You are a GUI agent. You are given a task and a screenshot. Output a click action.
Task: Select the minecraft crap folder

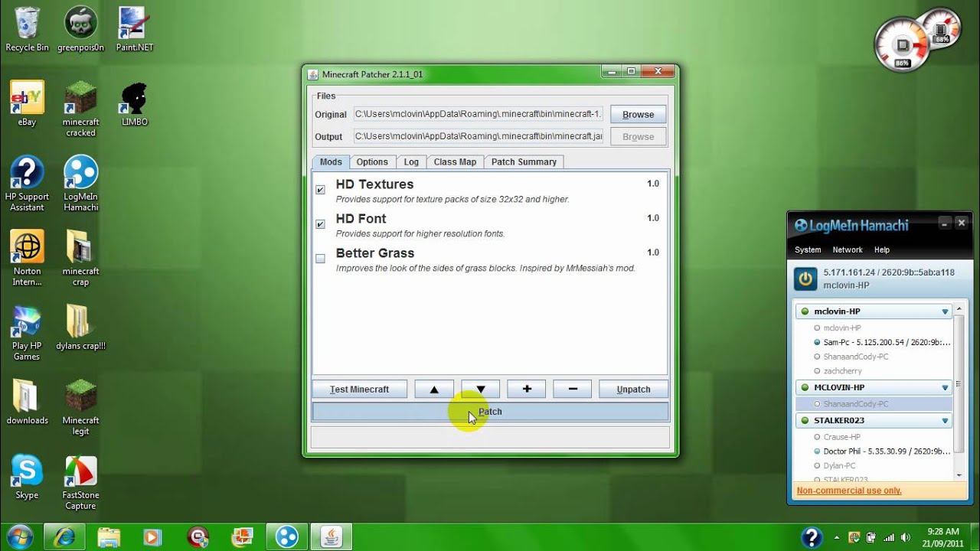point(80,259)
